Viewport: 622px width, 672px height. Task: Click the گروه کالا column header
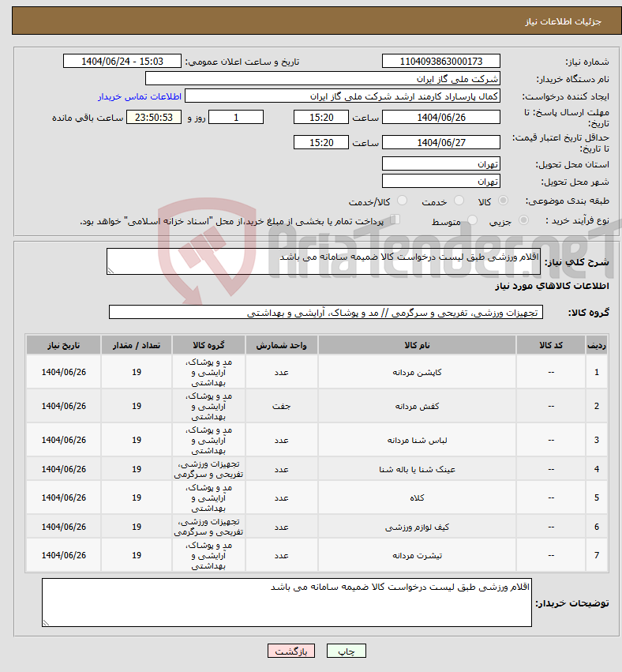coord(208,345)
